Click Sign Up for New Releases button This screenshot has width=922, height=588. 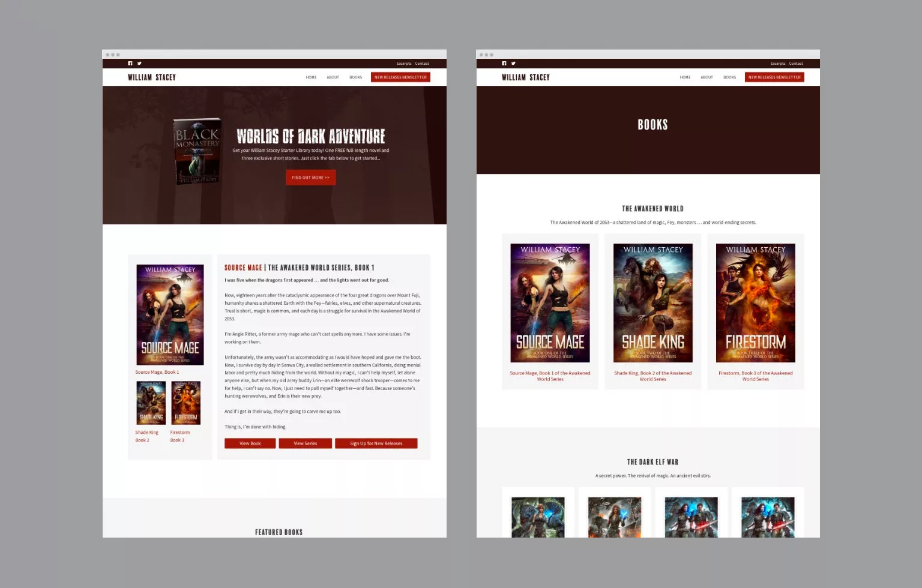[x=376, y=443]
